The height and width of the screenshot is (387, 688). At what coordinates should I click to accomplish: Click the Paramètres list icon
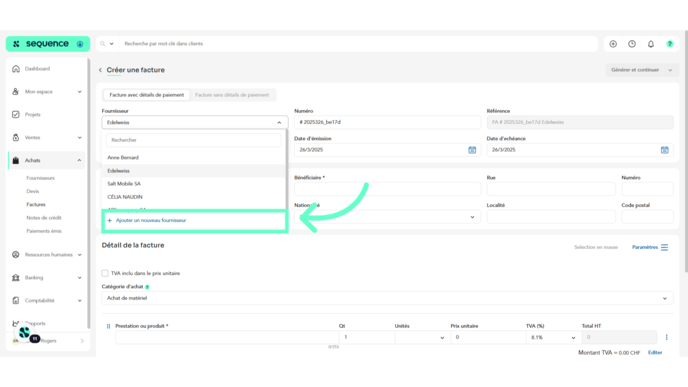[664, 247]
